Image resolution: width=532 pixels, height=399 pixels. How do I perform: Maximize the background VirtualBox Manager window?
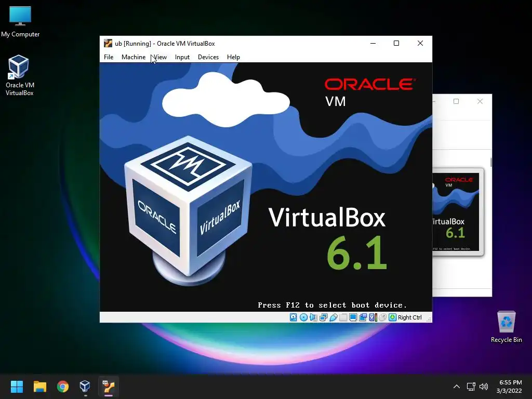point(456,101)
